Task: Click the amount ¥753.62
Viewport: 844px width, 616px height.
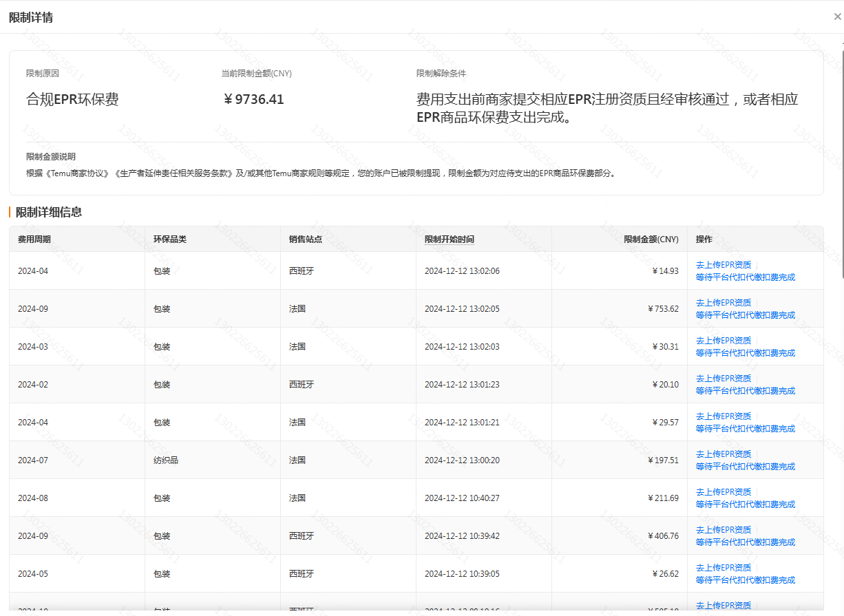Action: [x=664, y=309]
